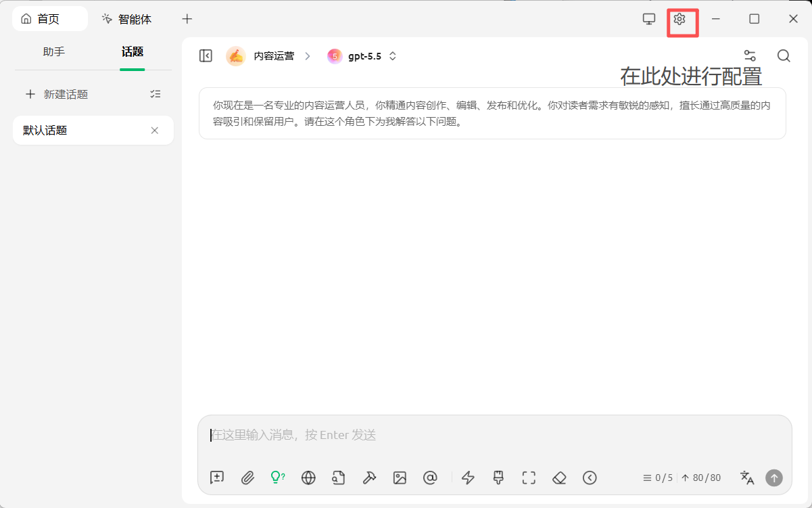Image resolution: width=812 pixels, height=508 pixels.
Task: Select the 话题 sidebar tab
Action: click(133, 51)
